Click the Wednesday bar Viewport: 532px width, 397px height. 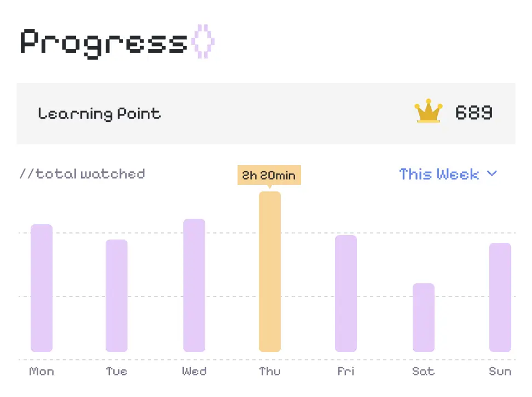194,285
